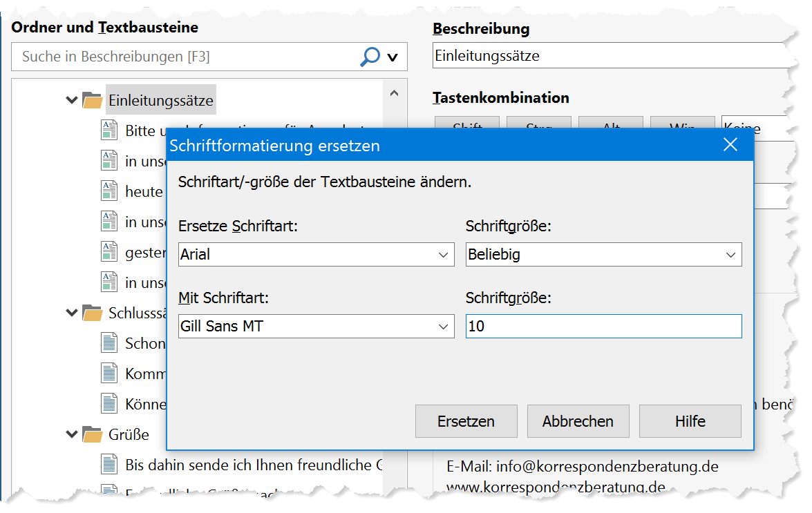Select the 'Bitte u...' formatted snippet icon

(x=108, y=130)
